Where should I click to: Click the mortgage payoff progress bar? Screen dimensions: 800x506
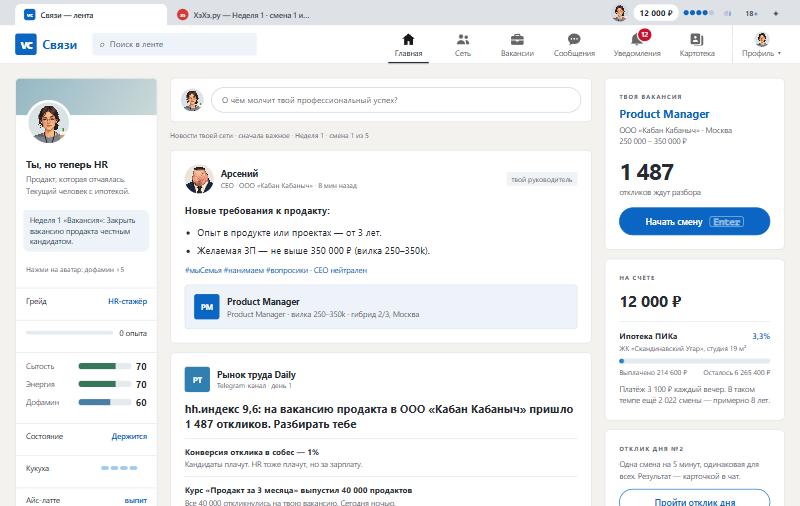coord(694,361)
